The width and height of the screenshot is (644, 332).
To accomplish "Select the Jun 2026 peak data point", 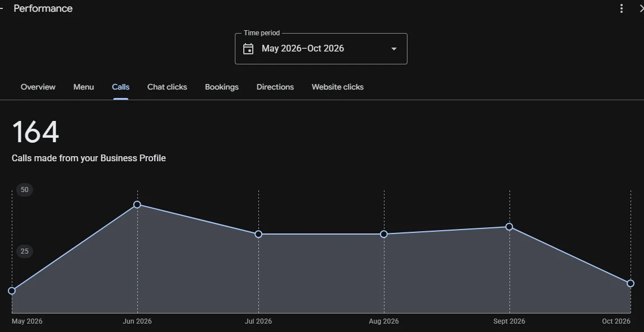I will point(137,204).
